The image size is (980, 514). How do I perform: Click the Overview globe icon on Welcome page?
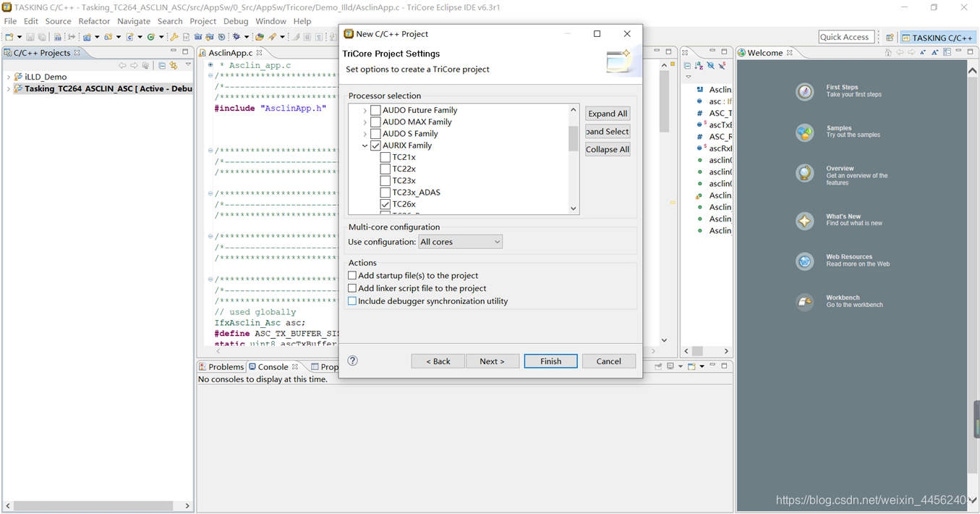[x=805, y=172]
